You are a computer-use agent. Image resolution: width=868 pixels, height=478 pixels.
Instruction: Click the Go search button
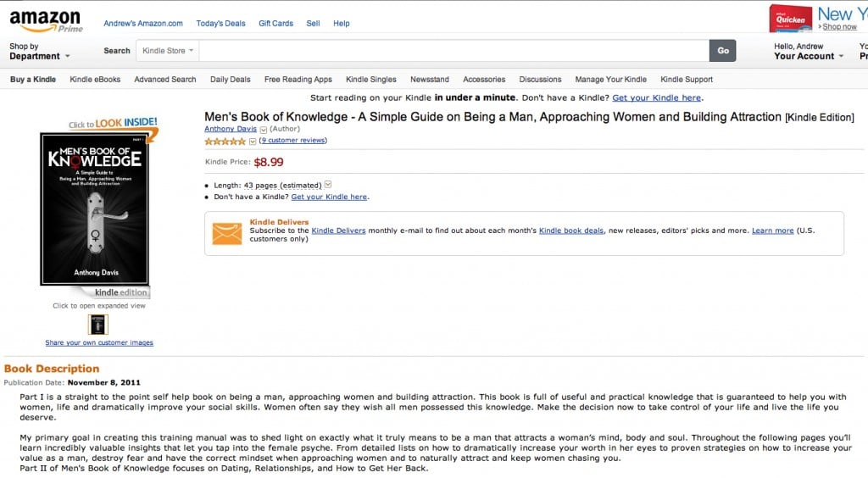(722, 50)
